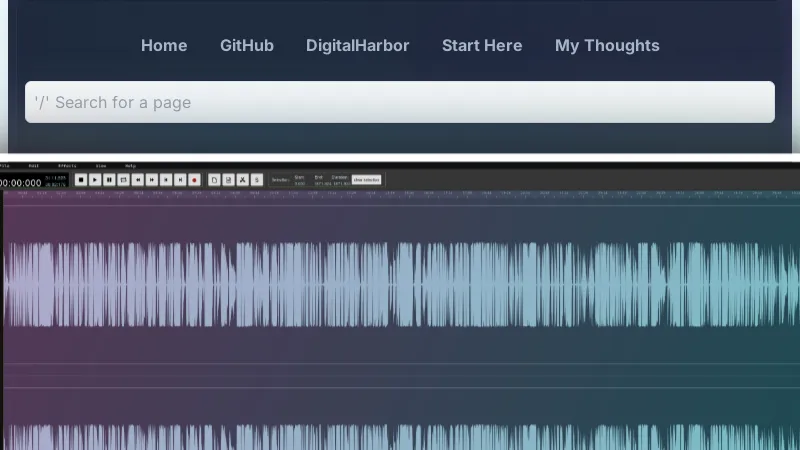Click the Clear selection button
Image resolution: width=800 pixels, height=450 pixels.
[366, 179]
